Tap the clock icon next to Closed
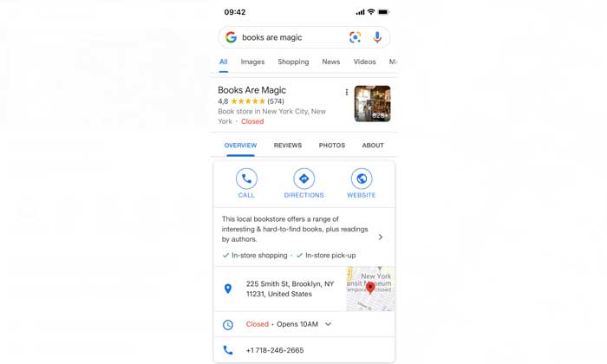Screen dimensions: 607x364 [x=228, y=324]
